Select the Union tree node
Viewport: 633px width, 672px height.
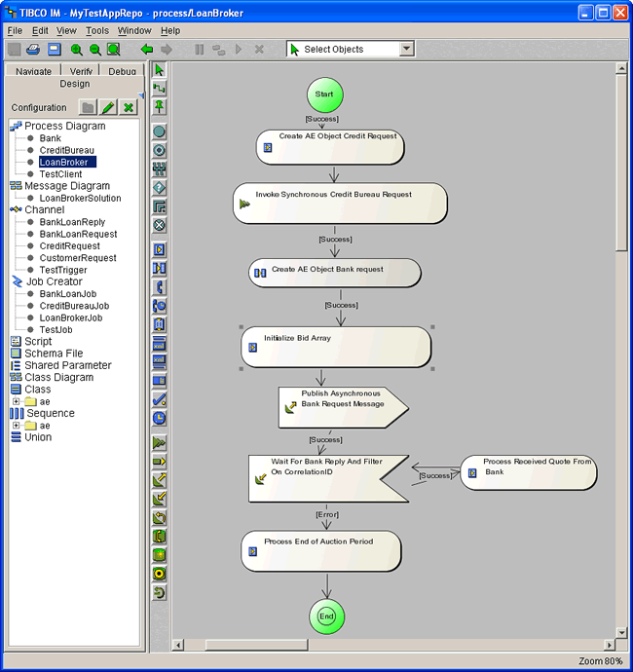click(x=38, y=437)
